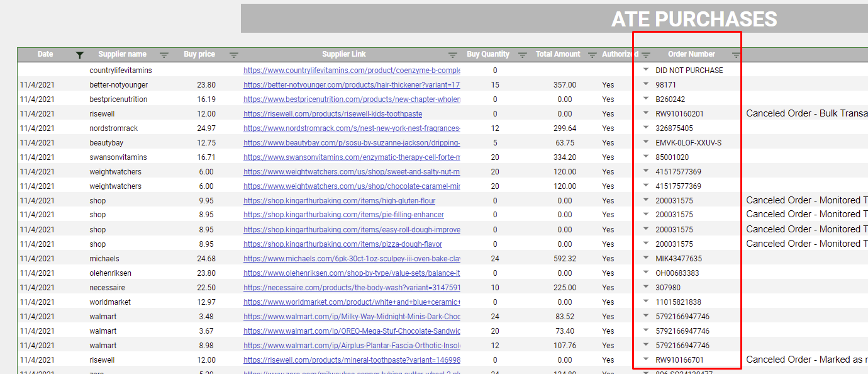The height and width of the screenshot is (374, 868).
Task: Expand dropdown beside order B260242
Action: pyautogui.click(x=646, y=98)
